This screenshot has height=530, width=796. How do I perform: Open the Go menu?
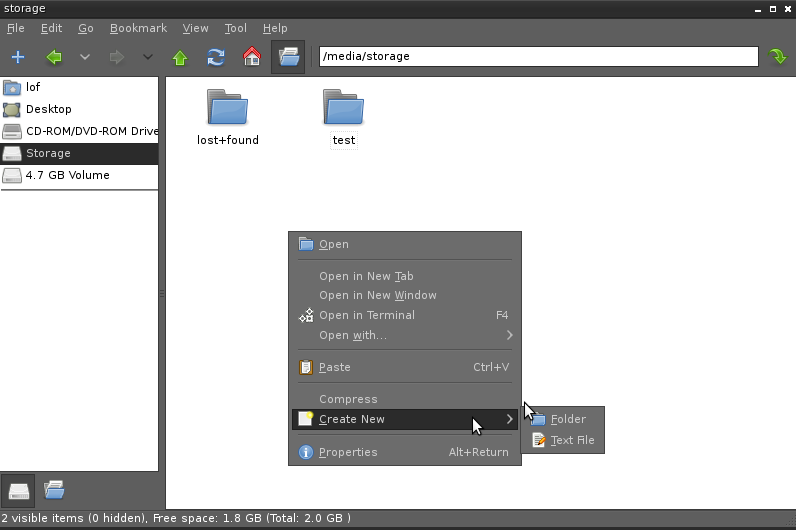point(86,28)
